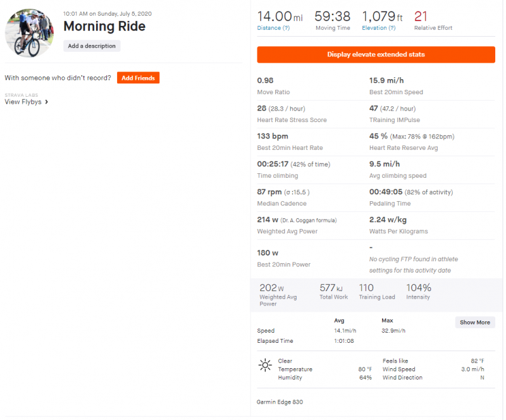Click the Relative Effort value 21
This screenshot has height=420, width=506.
pyautogui.click(x=421, y=16)
